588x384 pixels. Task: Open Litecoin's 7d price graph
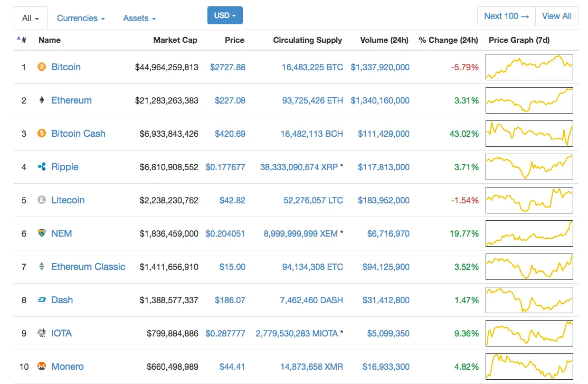(x=529, y=200)
